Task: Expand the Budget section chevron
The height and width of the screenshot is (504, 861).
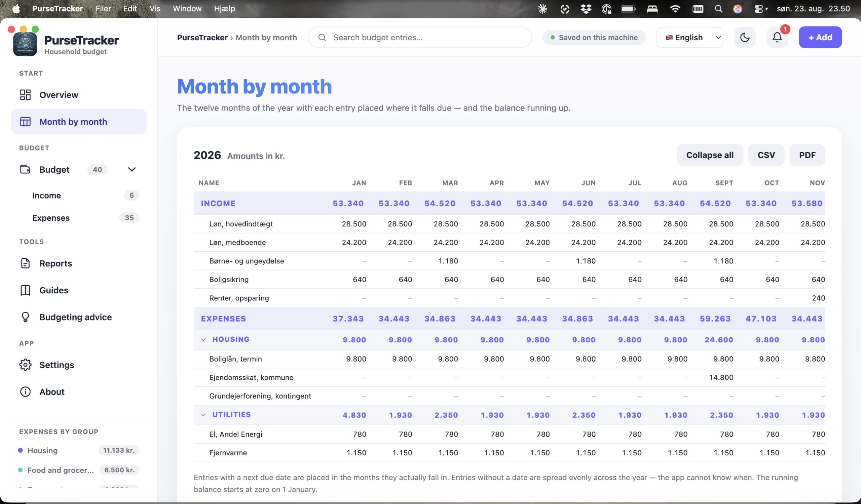Action: pyautogui.click(x=132, y=169)
